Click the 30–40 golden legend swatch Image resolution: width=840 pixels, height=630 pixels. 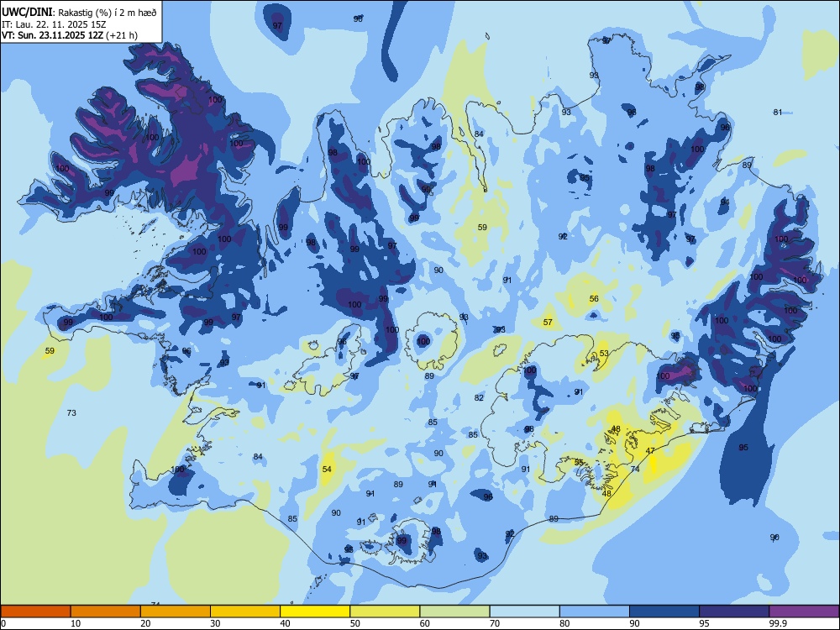tap(245, 612)
